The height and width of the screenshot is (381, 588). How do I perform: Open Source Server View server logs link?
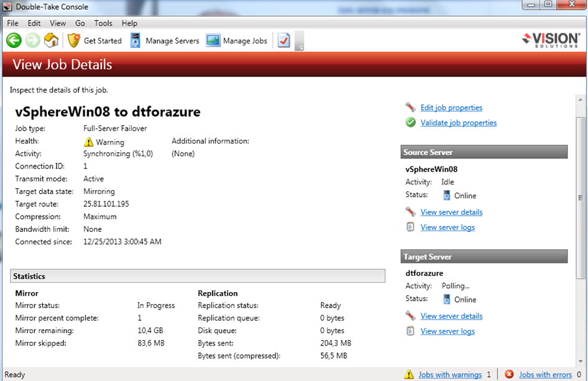pos(447,227)
